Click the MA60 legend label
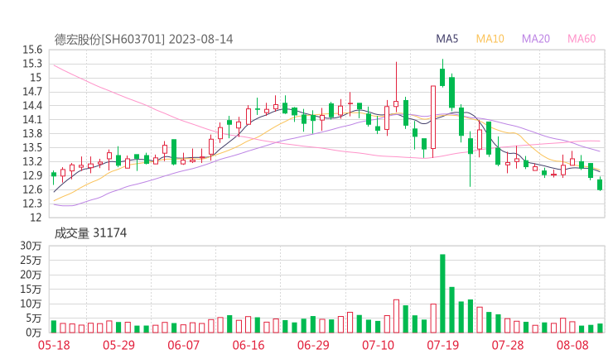The width and height of the screenshot is (613, 364). pos(582,39)
